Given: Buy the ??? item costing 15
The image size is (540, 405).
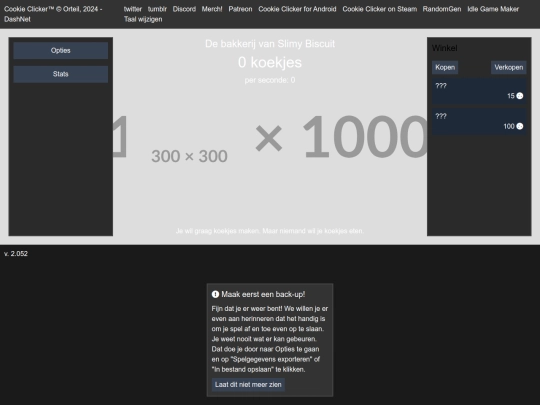Looking at the screenshot, I should 479,91.
